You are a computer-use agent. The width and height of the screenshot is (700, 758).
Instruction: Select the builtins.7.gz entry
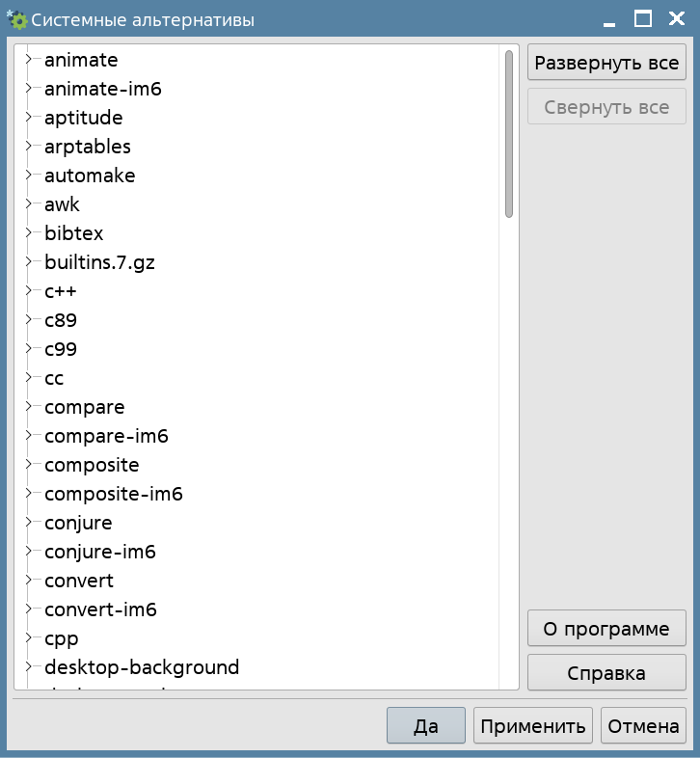point(99,262)
